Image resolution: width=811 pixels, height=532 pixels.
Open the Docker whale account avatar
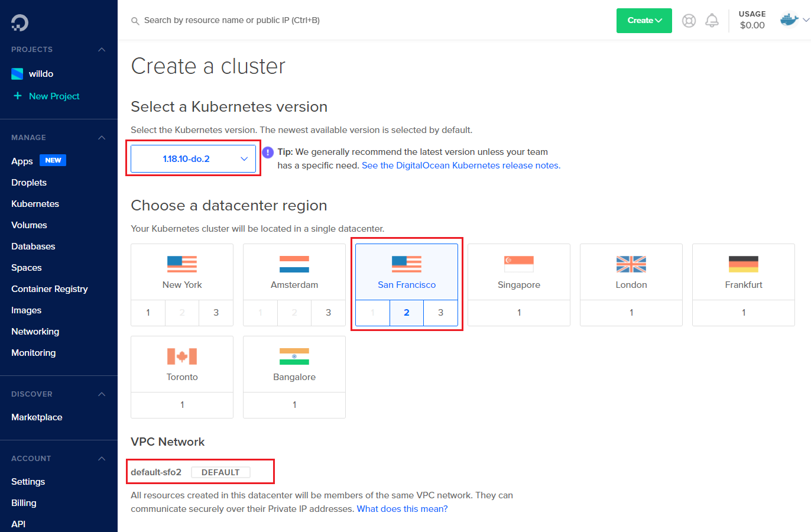pos(789,20)
